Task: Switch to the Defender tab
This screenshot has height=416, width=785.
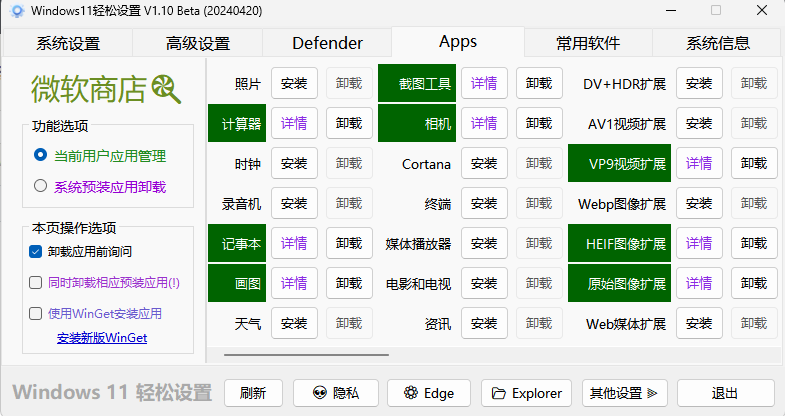Action: coord(327,43)
